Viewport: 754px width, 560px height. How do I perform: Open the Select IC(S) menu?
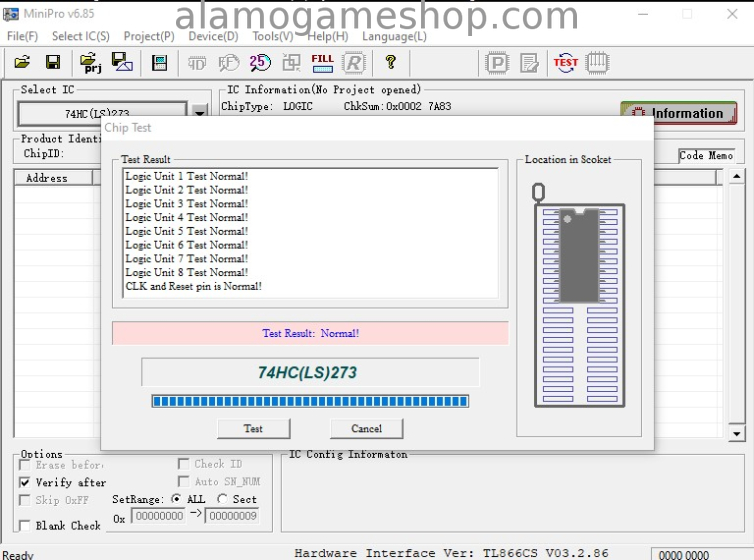(x=81, y=36)
